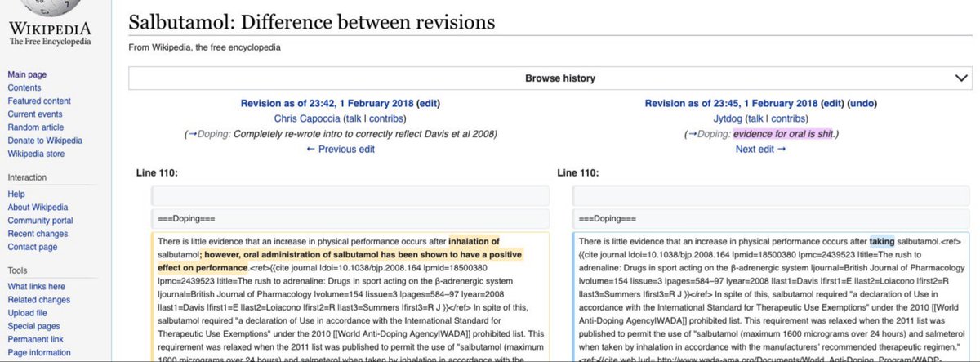Open Wikipedia store link
This screenshot has height=362, width=980.
(x=36, y=153)
